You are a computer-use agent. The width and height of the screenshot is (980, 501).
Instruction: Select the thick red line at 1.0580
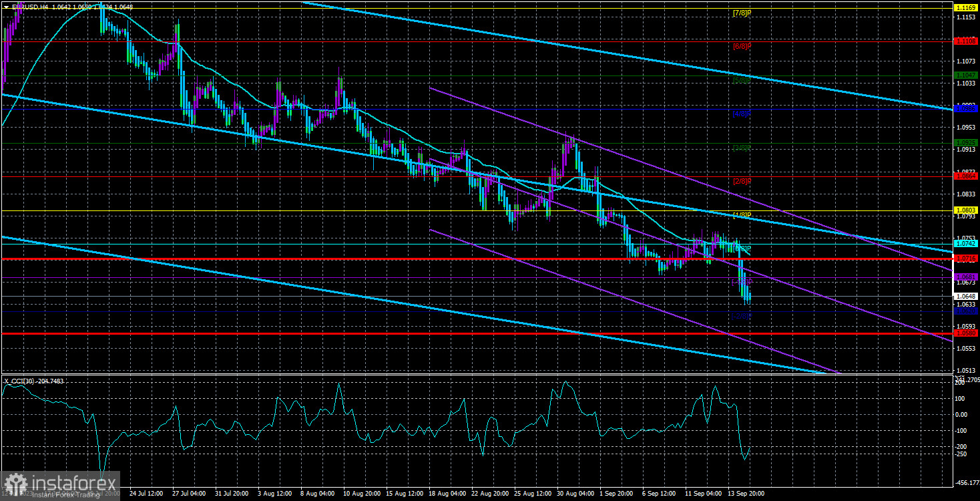tap(477, 333)
